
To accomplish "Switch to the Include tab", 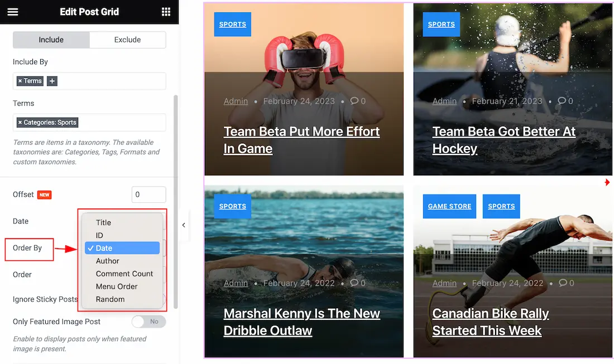I will (x=51, y=40).
